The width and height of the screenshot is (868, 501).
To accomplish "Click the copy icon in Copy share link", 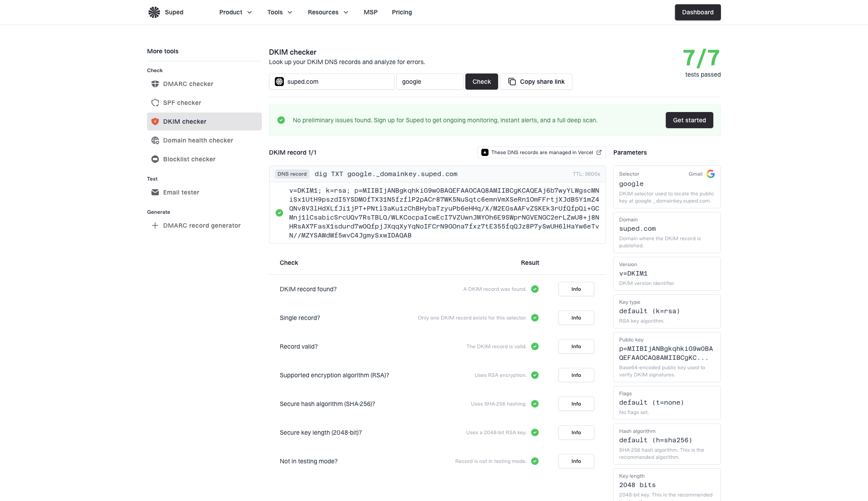I will pyautogui.click(x=512, y=82).
